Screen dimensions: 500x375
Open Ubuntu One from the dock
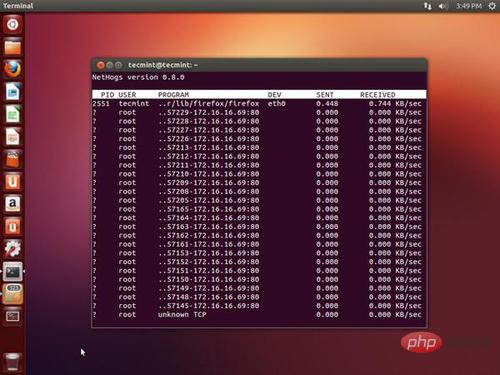tap(13, 182)
